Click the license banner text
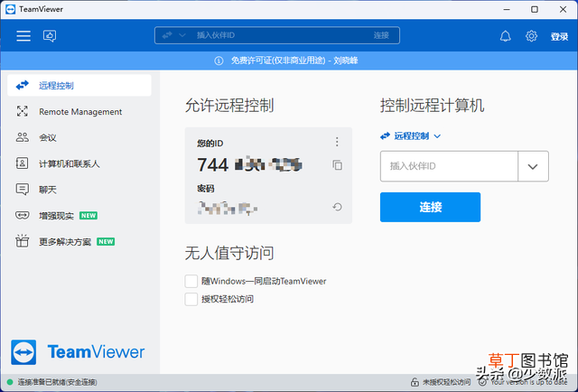 294,61
